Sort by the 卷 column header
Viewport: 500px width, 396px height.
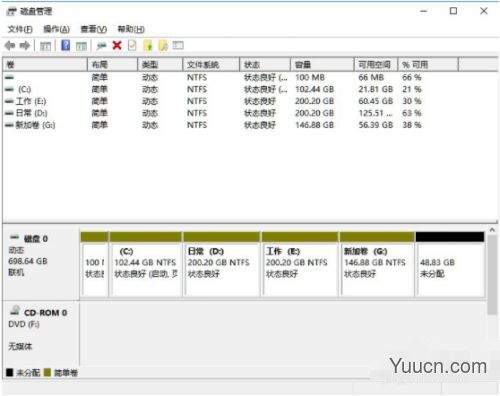tap(45, 64)
